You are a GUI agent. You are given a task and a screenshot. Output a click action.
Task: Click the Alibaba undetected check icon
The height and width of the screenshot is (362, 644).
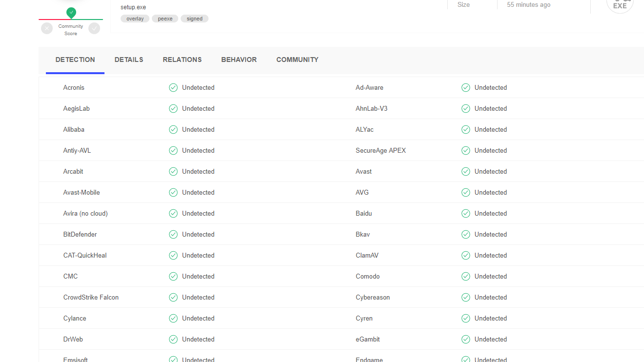pos(173,129)
